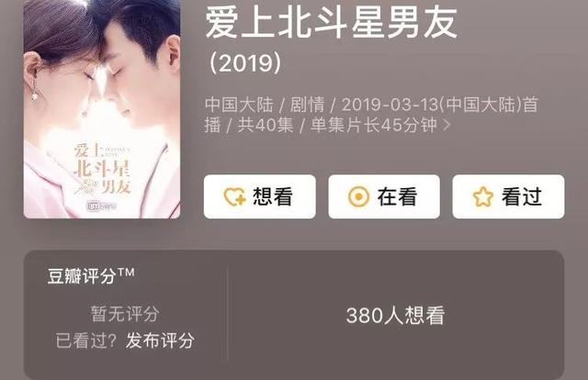588x380 pixels.
Task: Click the 共40集 episode info text
Action: pos(266,125)
